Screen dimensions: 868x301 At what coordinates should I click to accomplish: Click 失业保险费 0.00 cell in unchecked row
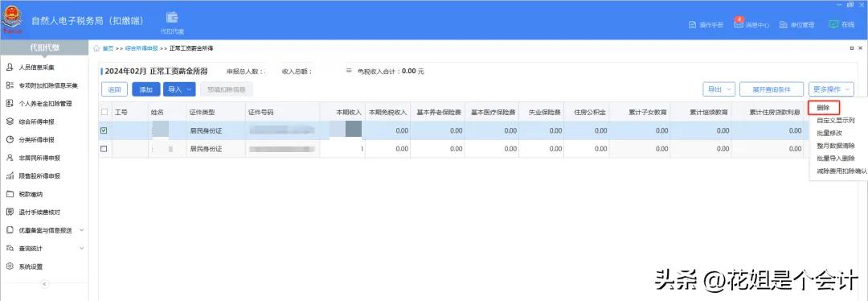click(x=542, y=149)
